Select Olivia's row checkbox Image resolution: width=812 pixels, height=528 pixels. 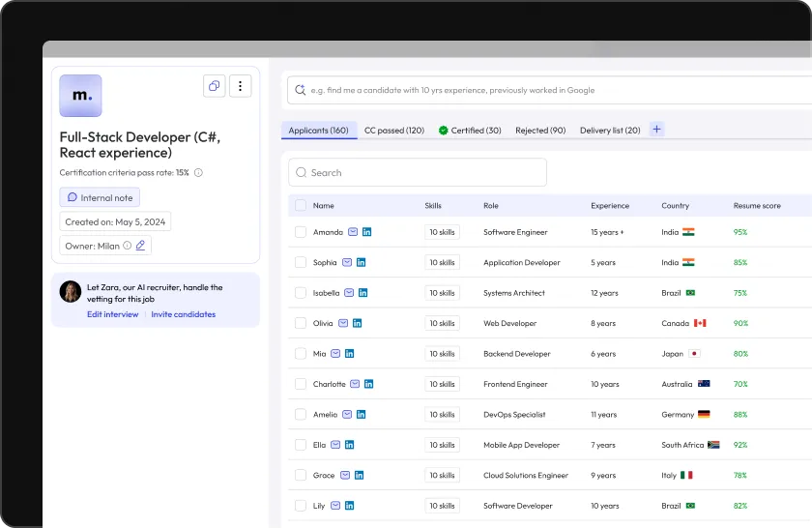301,323
